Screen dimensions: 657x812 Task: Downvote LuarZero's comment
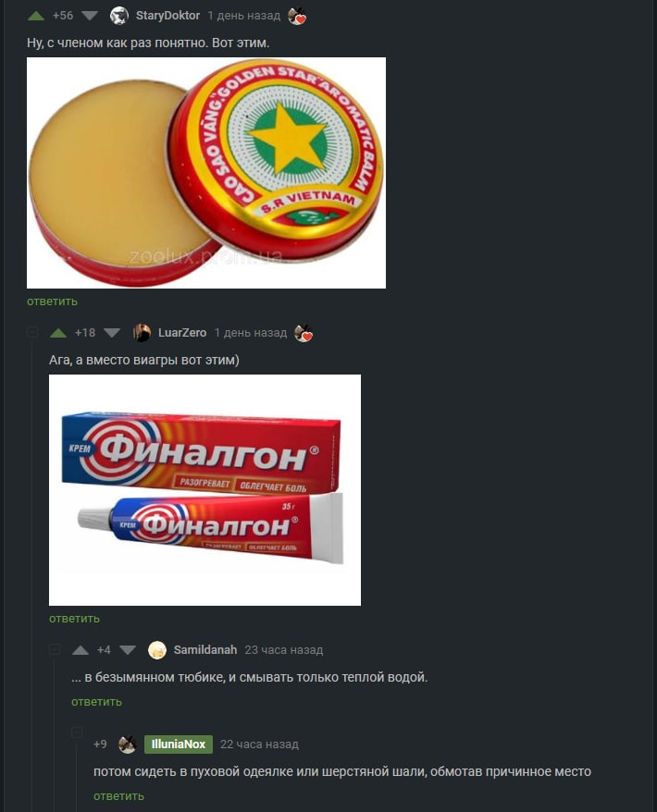(x=112, y=333)
